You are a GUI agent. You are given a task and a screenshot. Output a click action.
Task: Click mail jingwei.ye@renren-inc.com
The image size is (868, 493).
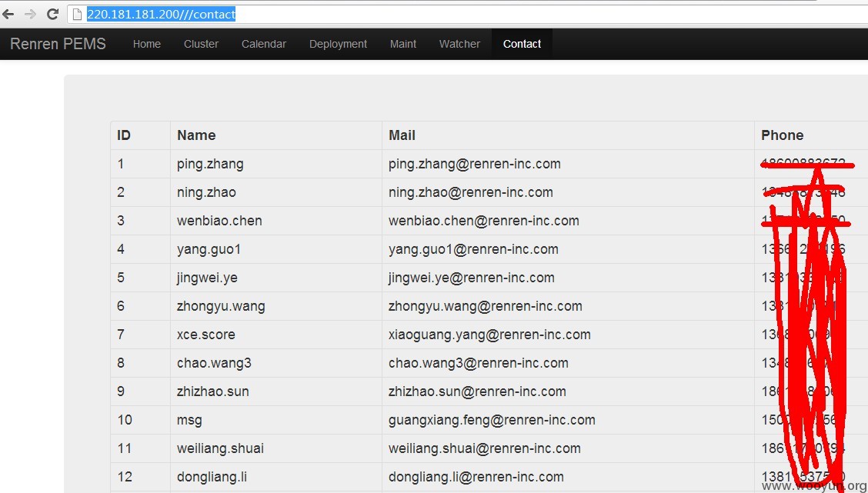pos(472,278)
